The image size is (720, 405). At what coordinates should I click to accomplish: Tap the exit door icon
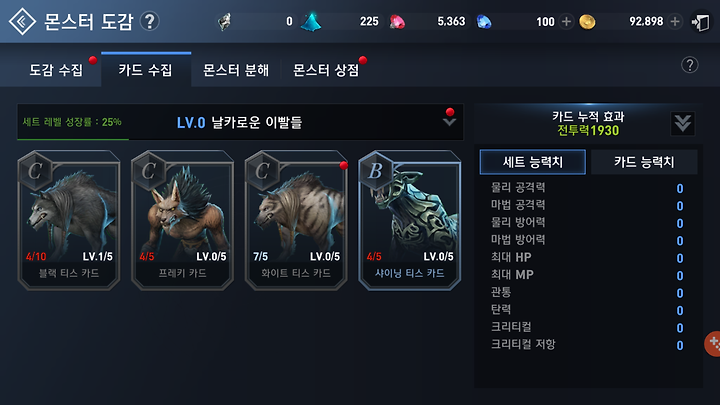pyautogui.click(x=701, y=22)
